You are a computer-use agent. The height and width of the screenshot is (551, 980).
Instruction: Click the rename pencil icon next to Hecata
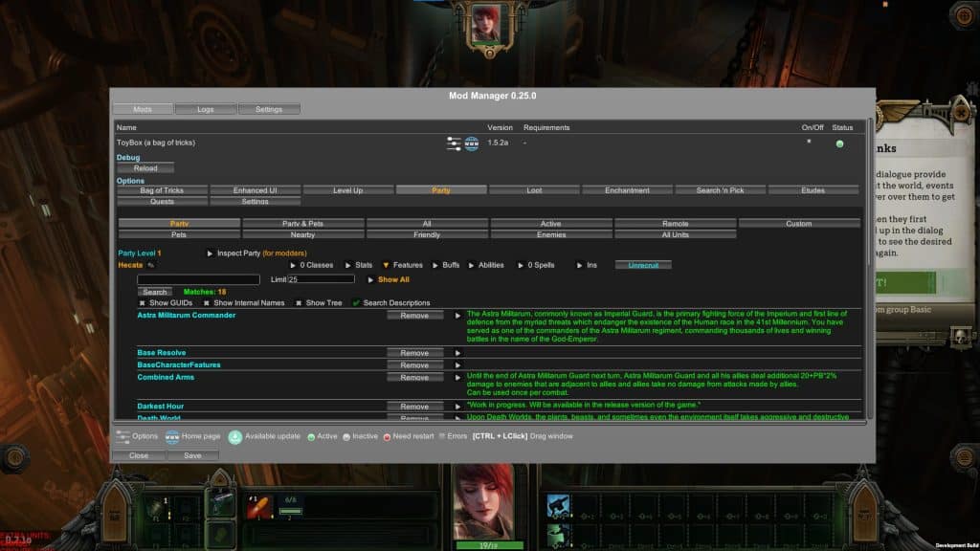[150, 266]
